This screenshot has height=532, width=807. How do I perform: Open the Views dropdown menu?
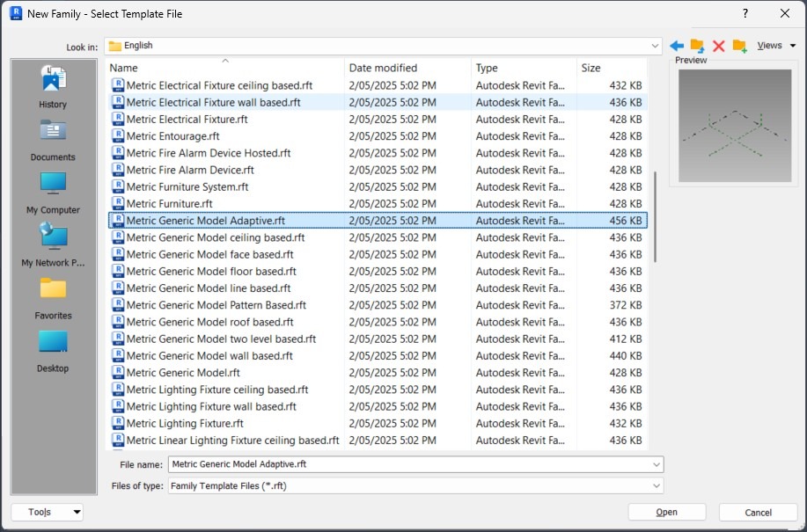pos(775,46)
